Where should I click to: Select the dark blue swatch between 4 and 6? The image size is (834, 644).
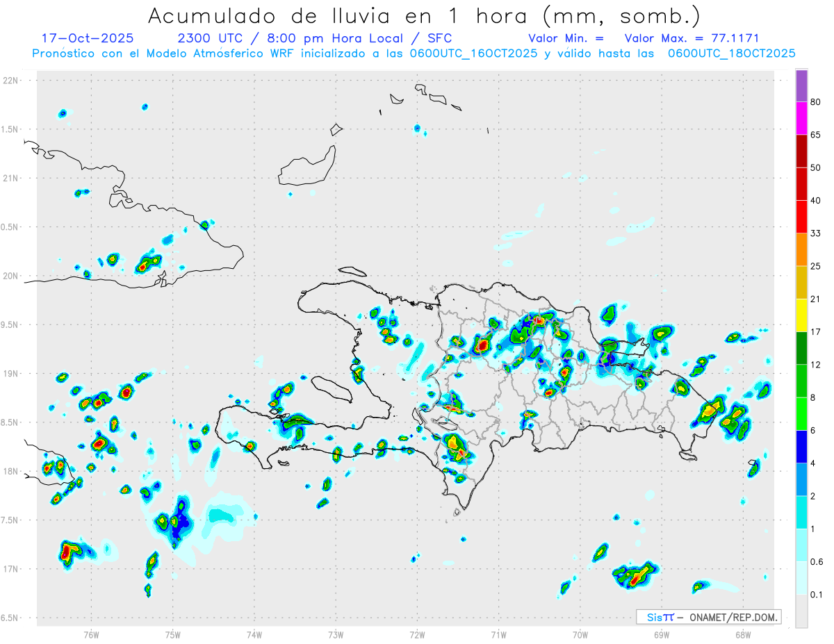pos(801,446)
